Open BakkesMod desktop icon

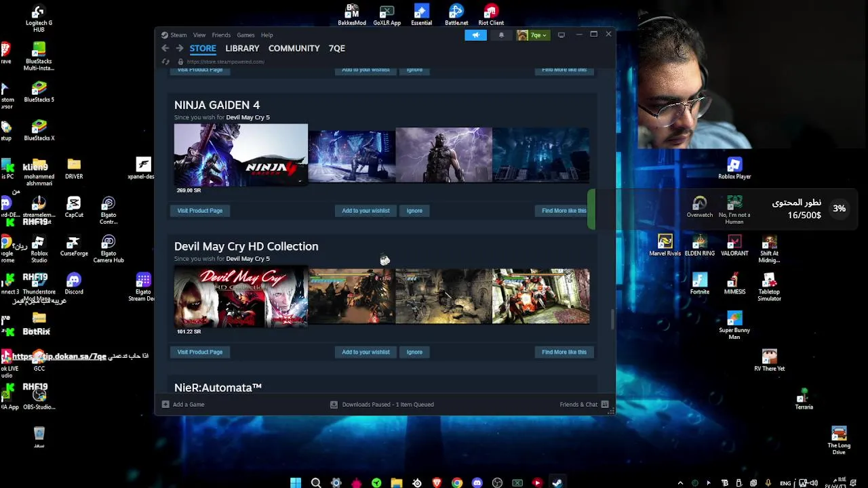(x=352, y=15)
